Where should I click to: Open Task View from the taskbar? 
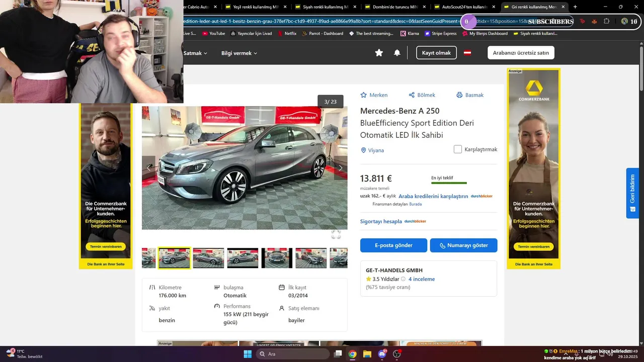338,354
